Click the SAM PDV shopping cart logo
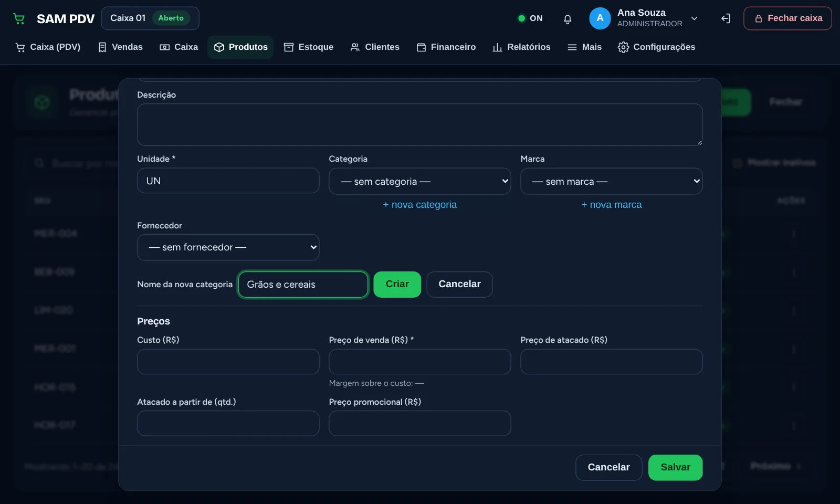The width and height of the screenshot is (840, 504). 19,19
